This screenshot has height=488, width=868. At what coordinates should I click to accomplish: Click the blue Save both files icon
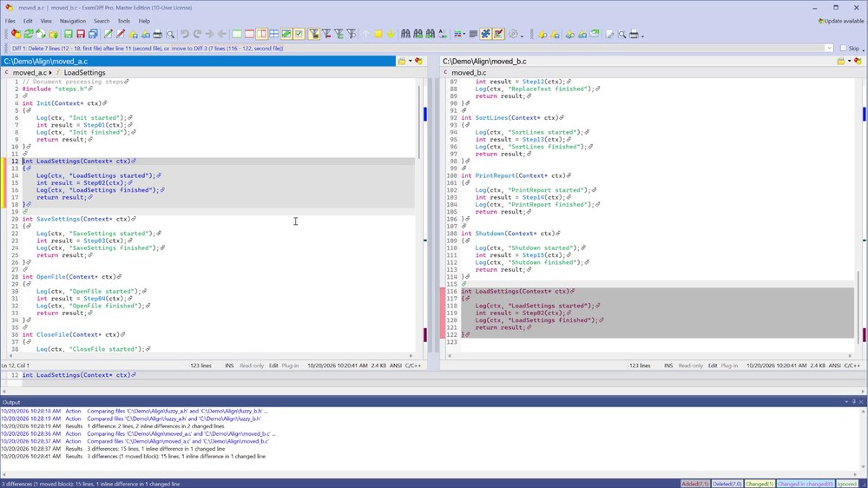pos(93,35)
